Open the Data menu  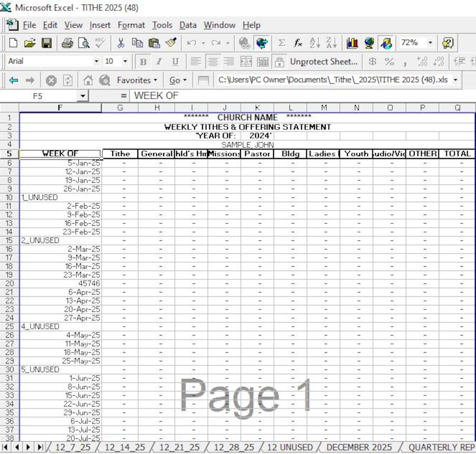[188, 25]
